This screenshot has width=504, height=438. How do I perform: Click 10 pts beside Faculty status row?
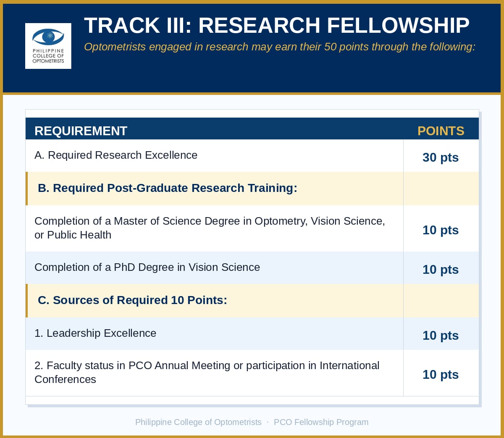(441, 375)
